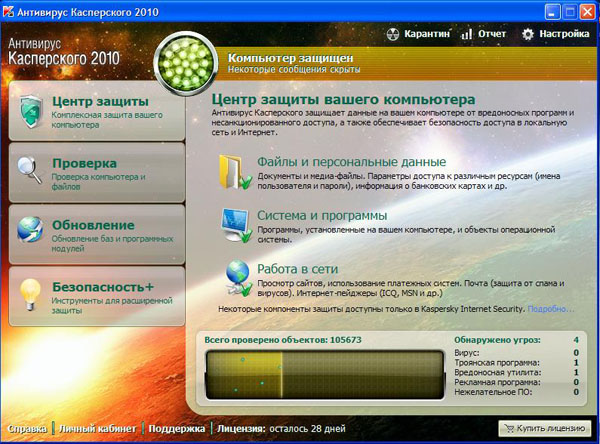The height and width of the screenshot is (444, 600).
Task: Open Карантин from the top bar
Action: (x=418, y=34)
